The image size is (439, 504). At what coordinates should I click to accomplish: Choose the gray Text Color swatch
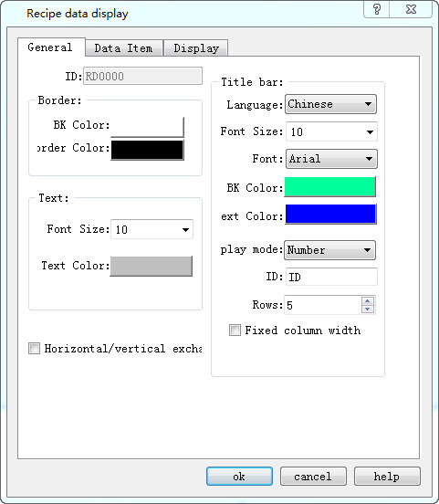(x=151, y=266)
